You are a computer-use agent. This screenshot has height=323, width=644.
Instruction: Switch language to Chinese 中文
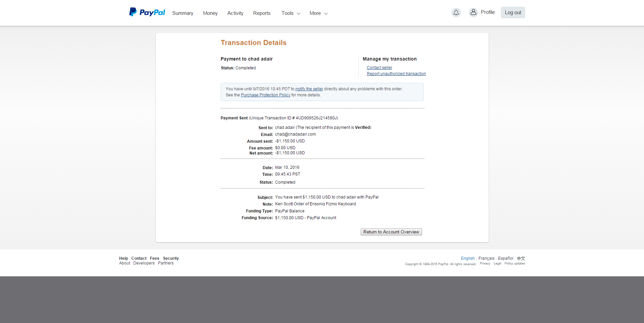pos(521,258)
